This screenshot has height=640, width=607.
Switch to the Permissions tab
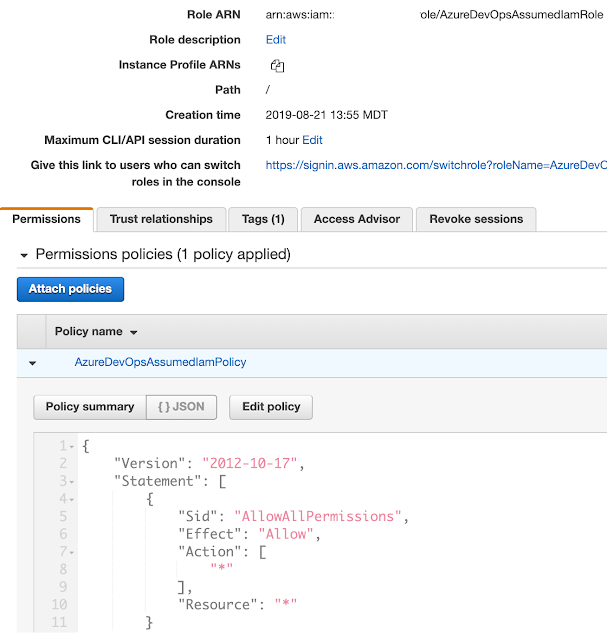click(47, 219)
